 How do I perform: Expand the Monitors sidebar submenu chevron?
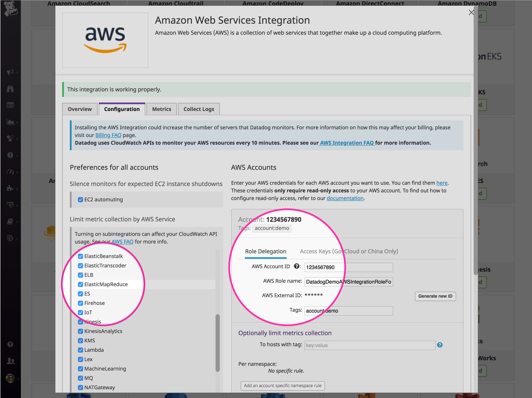(x=17, y=155)
